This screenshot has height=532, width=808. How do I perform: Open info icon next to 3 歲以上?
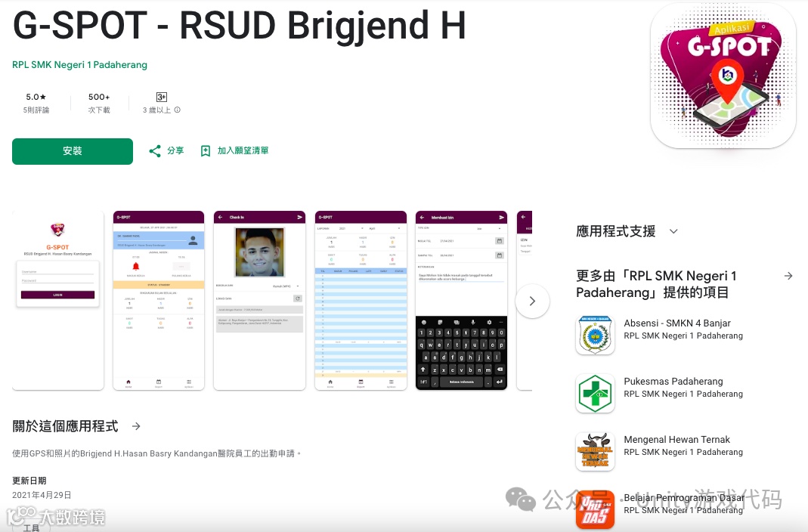[x=178, y=110]
